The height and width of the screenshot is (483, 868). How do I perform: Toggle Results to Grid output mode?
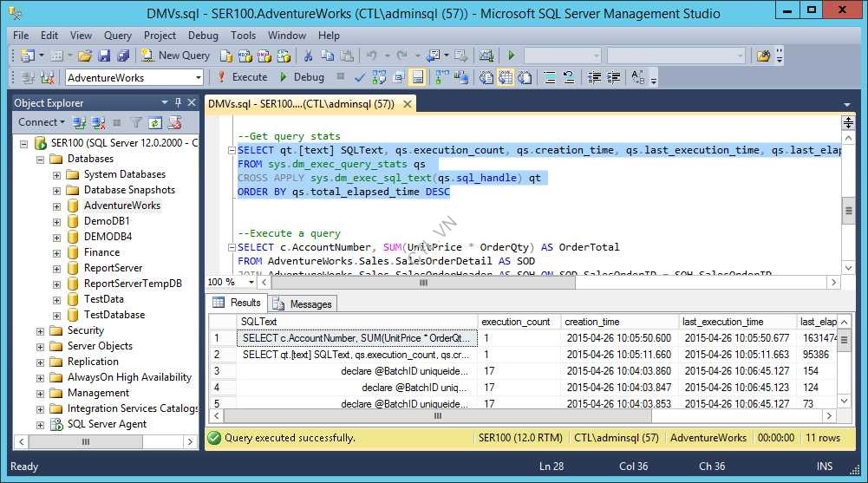pyautogui.click(x=504, y=77)
